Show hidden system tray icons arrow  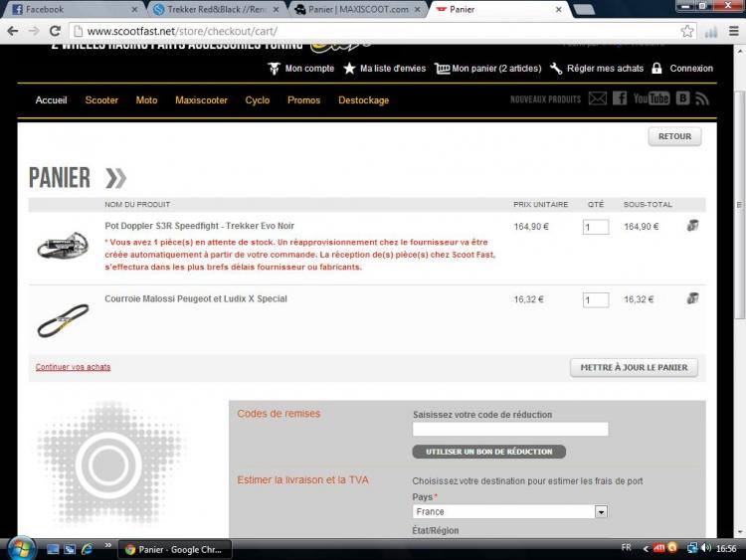646,549
